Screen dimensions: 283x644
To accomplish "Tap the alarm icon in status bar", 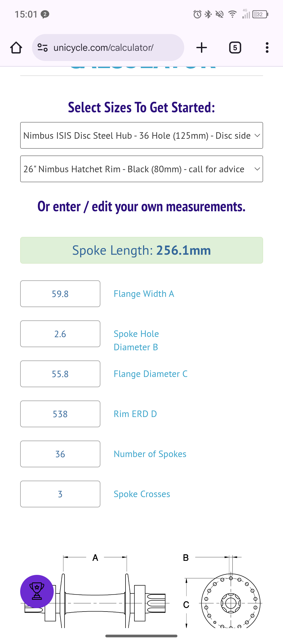I will (197, 14).
